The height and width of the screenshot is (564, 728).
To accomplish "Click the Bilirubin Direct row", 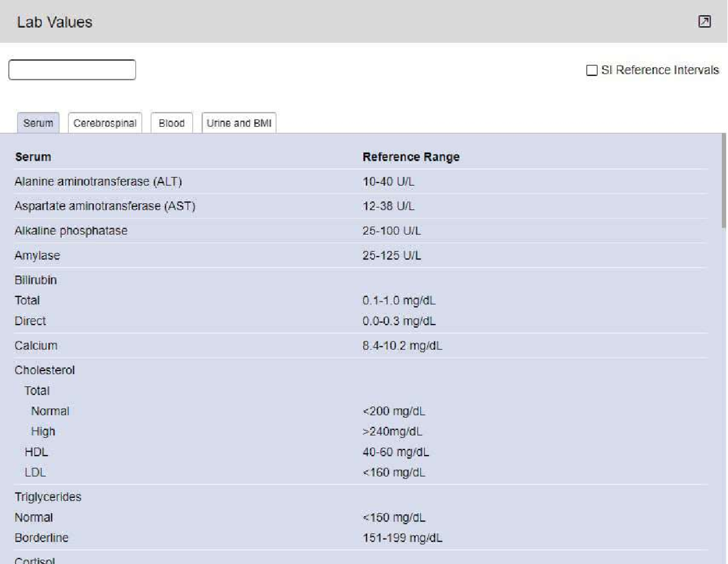I will click(360, 321).
